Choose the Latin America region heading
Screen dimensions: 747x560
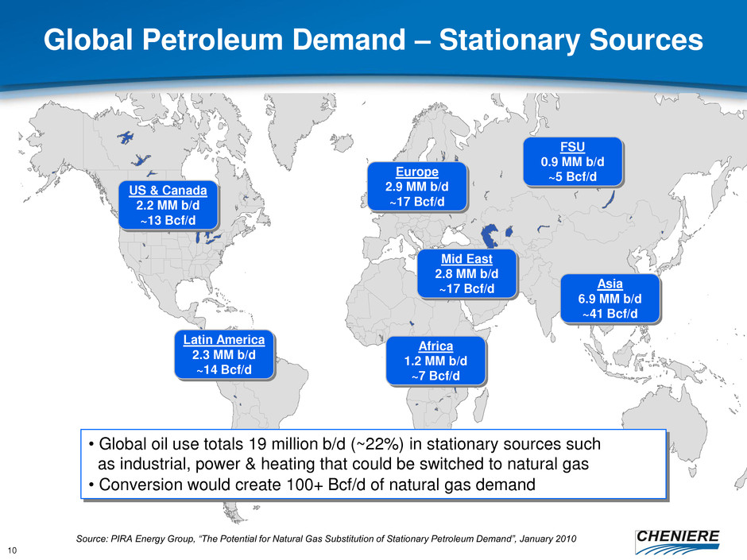tap(224, 339)
